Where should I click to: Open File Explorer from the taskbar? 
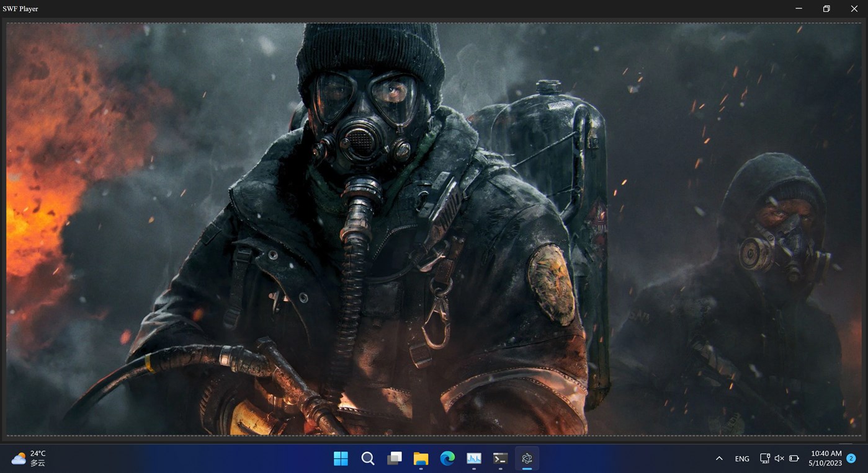click(421, 459)
